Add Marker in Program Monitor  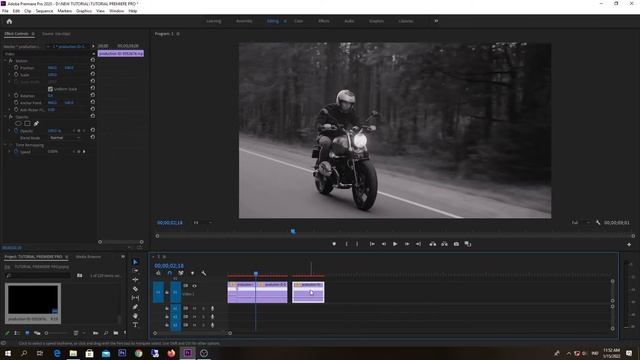click(x=334, y=244)
